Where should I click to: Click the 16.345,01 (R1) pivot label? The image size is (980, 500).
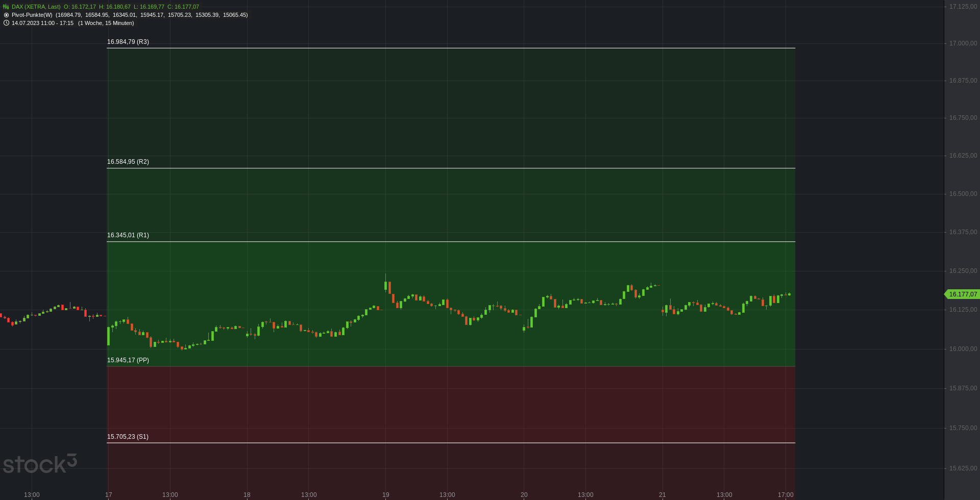tap(128, 235)
